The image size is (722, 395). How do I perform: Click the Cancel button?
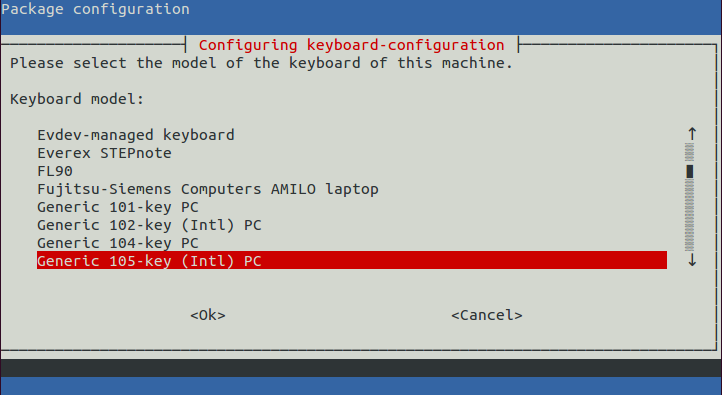(487, 315)
